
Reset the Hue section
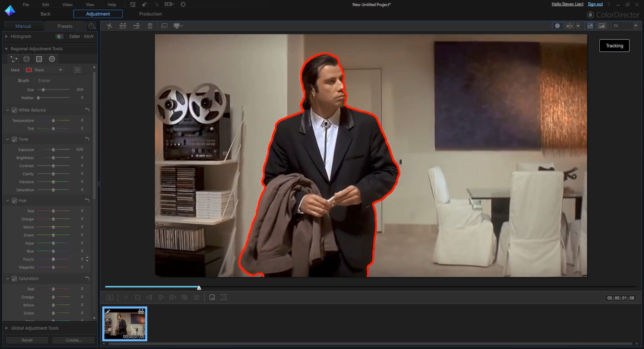(x=87, y=200)
